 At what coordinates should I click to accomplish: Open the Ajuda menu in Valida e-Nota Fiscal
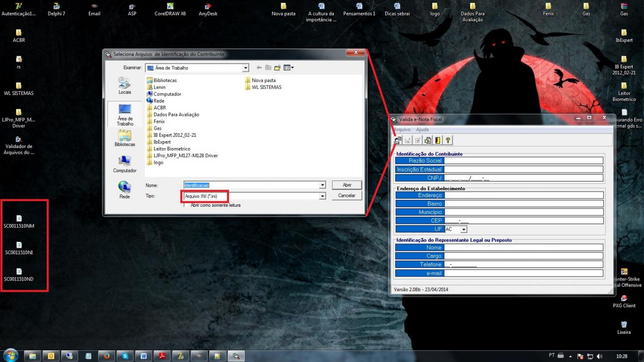coord(423,130)
